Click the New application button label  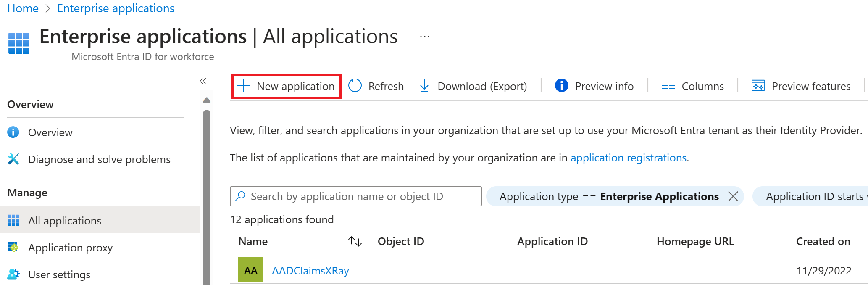click(x=296, y=86)
